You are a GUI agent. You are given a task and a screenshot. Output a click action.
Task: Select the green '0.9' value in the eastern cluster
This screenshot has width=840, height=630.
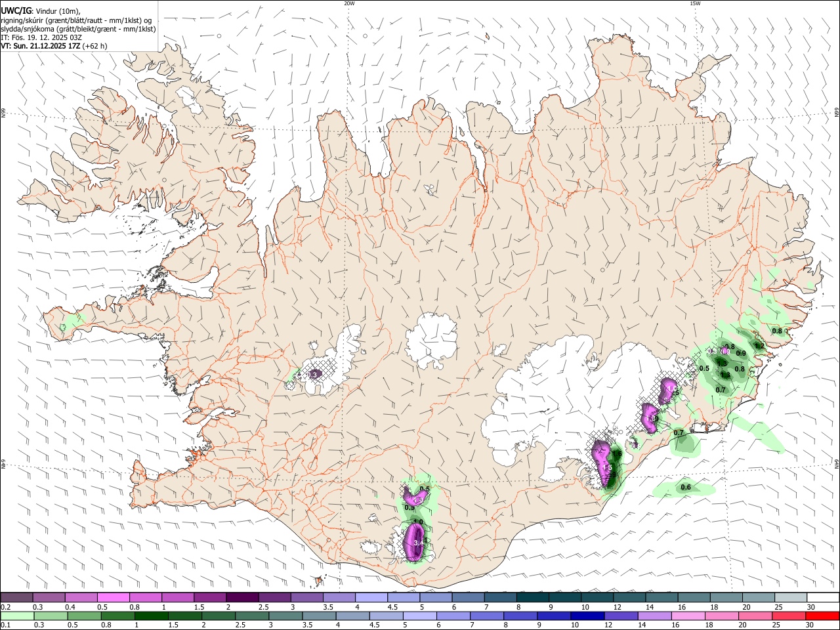(x=741, y=354)
